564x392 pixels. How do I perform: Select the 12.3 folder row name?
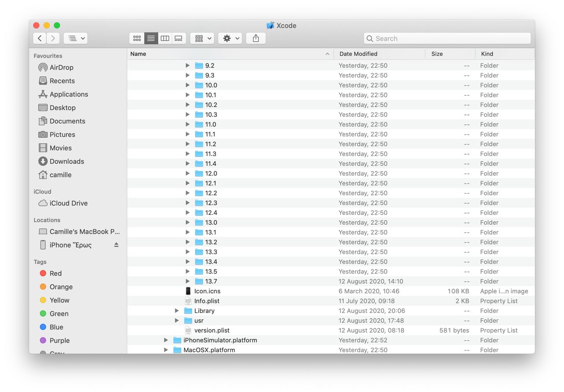[x=211, y=203]
